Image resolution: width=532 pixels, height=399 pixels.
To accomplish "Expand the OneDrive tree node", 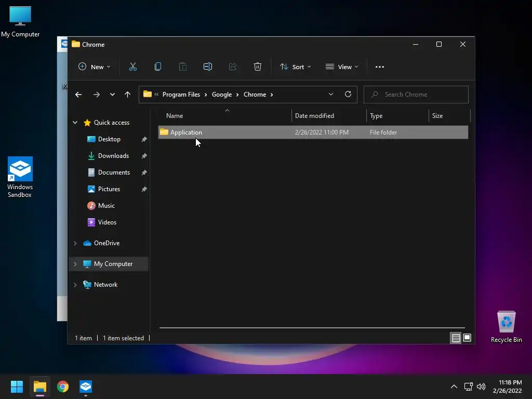I will 75,243.
